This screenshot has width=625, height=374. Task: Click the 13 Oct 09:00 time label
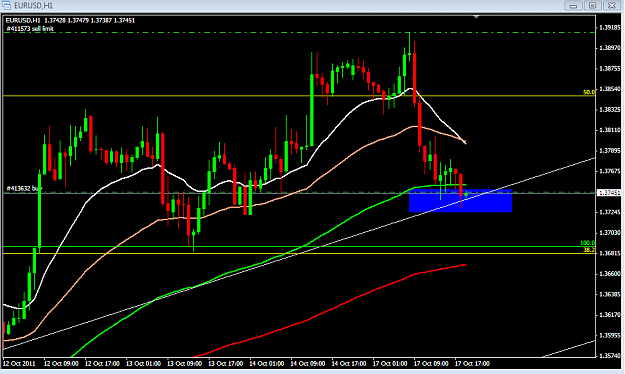click(x=185, y=364)
